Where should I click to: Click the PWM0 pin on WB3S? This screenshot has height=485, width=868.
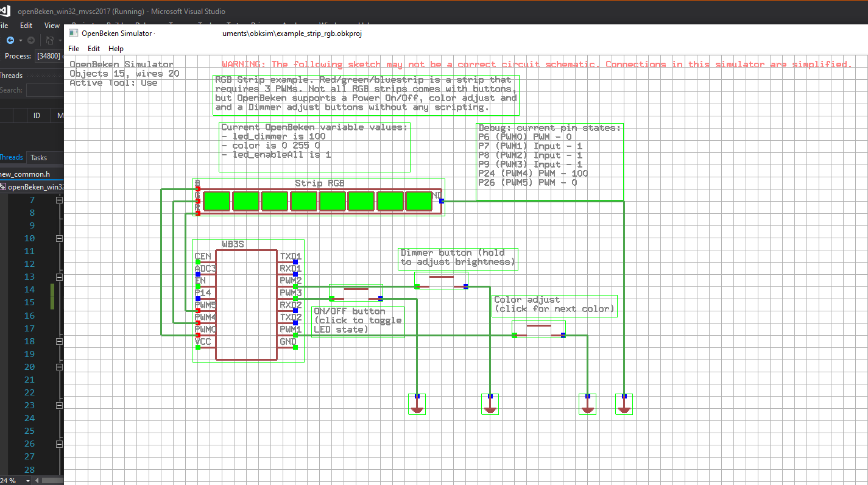198,335
